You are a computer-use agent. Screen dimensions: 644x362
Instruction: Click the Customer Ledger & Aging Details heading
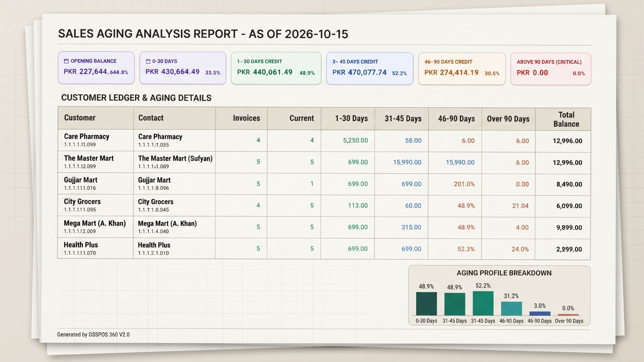(x=136, y=98)
